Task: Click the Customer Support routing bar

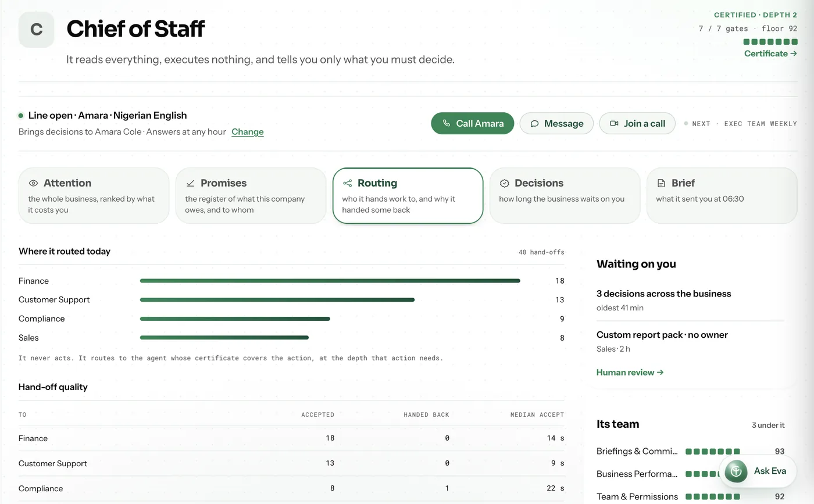Action: point(277,300)
